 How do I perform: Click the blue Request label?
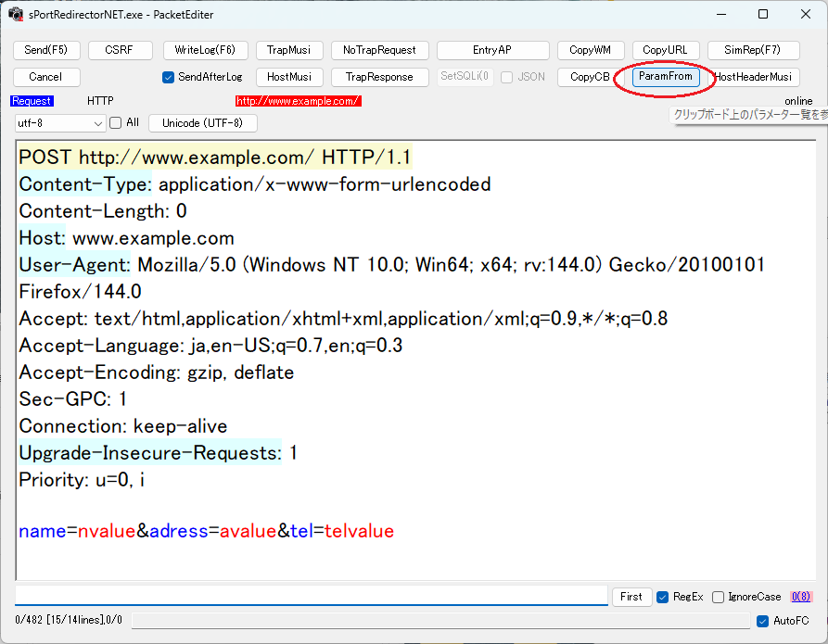coord(32,101)
